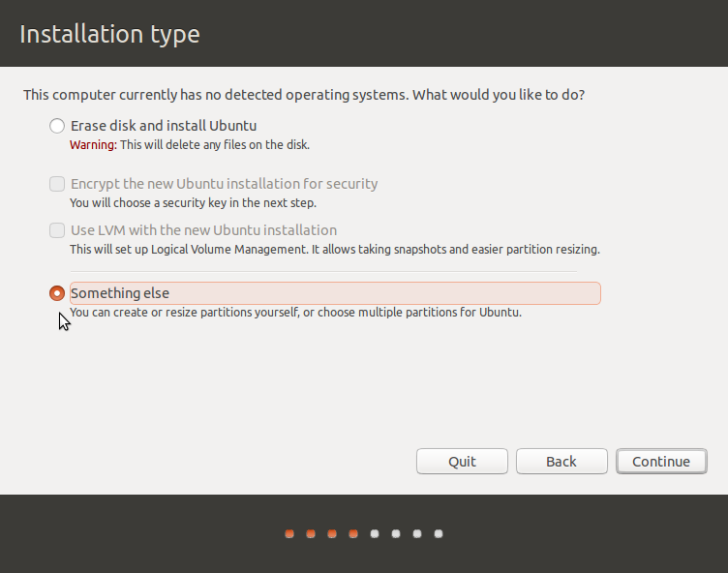The height and width of the screenshot is (573, 728).
Task: Choose the Something else radio option
Action: pyautogui.click(x=57, y=293)
